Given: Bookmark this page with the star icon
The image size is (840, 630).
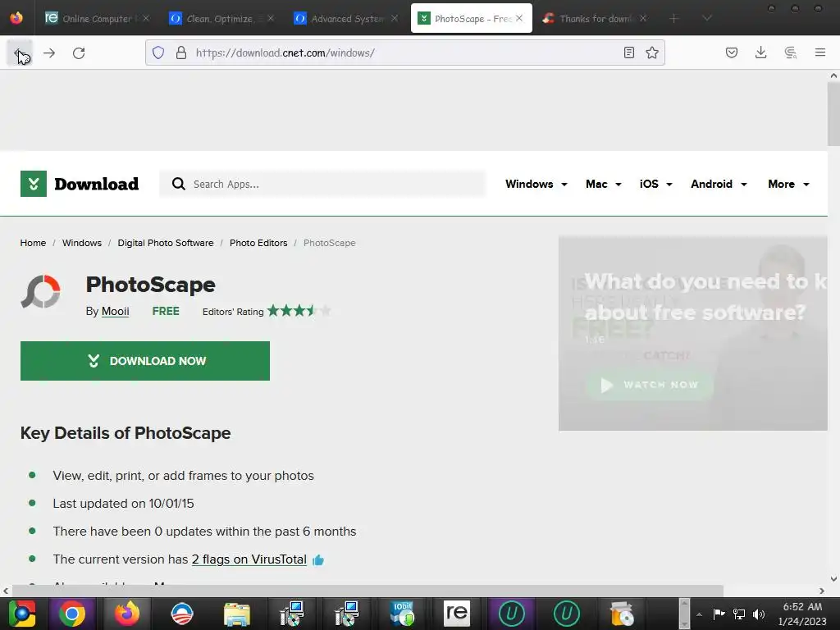Looking at the screenshot, I should 652,52.
